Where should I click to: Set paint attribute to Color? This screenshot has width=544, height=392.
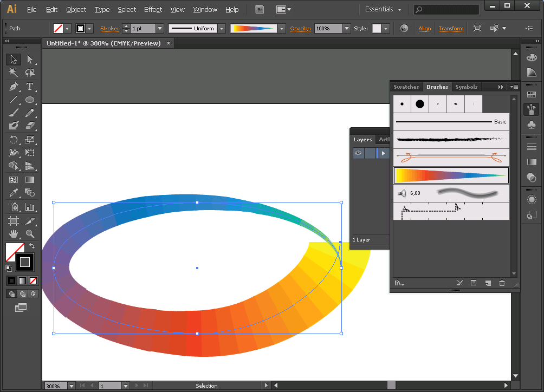11,281
